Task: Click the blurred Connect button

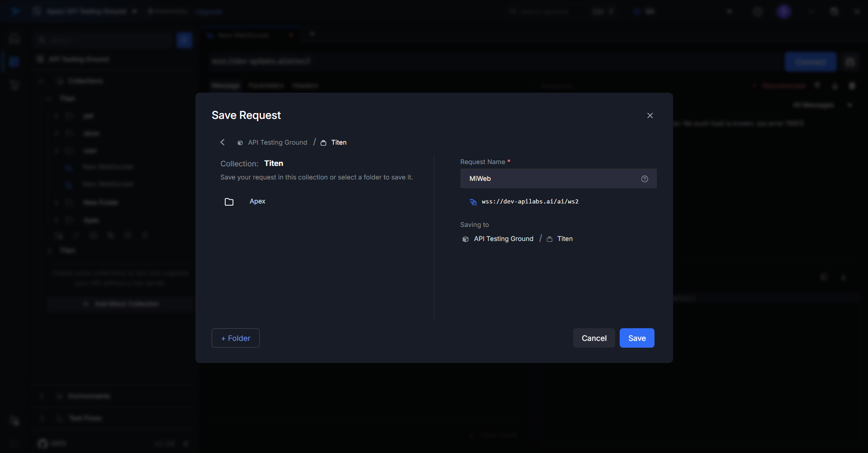Action: (x=810, y=61)
